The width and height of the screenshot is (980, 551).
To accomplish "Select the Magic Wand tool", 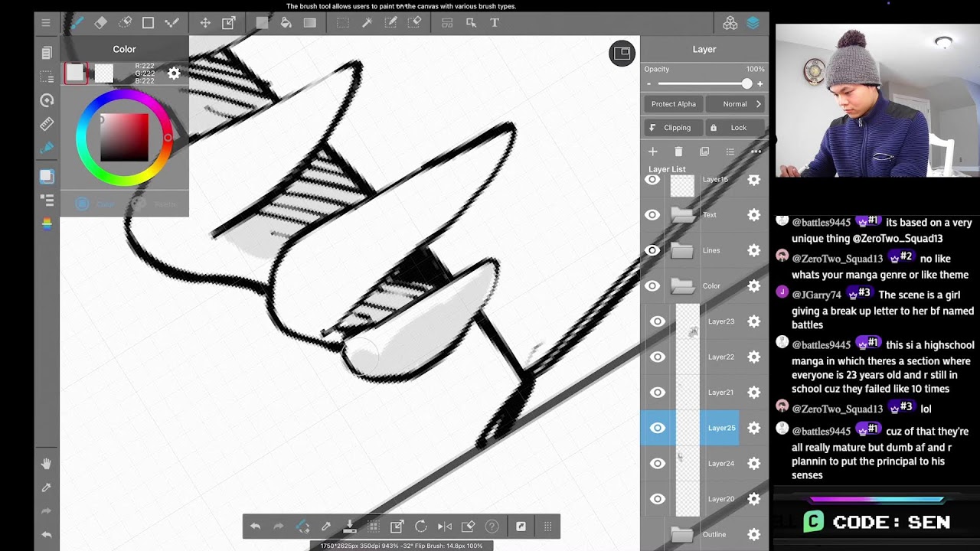I will pyautogui.click(x=367, y=23).
